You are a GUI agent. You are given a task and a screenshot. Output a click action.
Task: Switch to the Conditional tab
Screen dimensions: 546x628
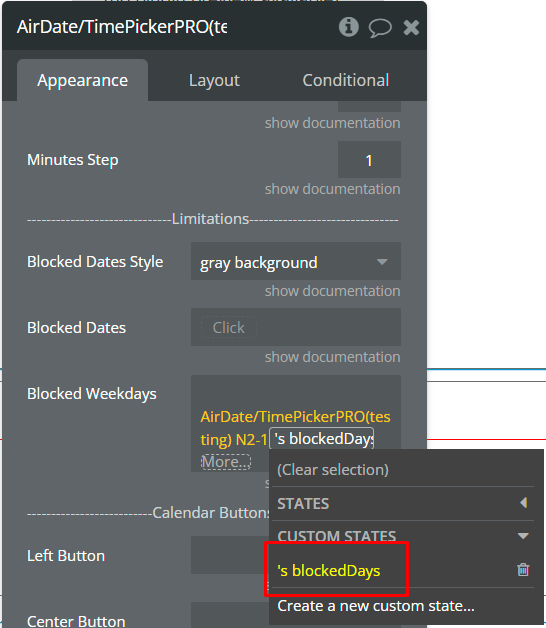[x=346, y=80]
